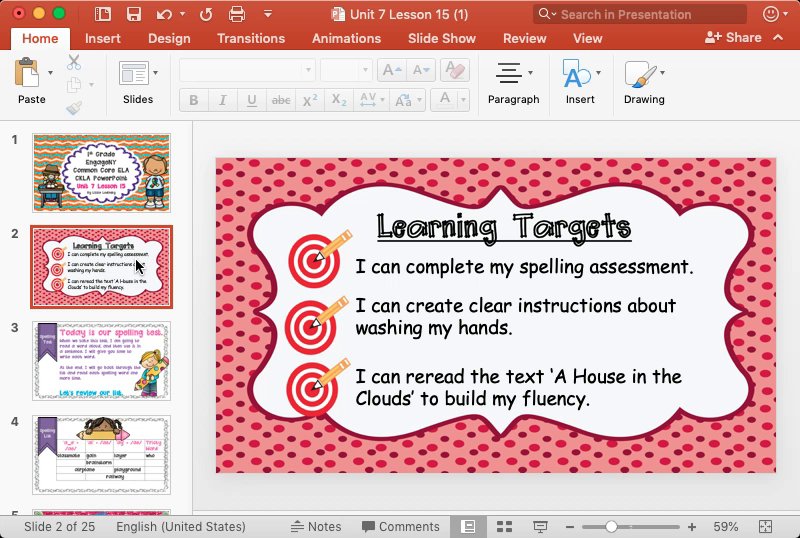Copy the selection
This screenshot has height=538, width=800.
(74, 84)
